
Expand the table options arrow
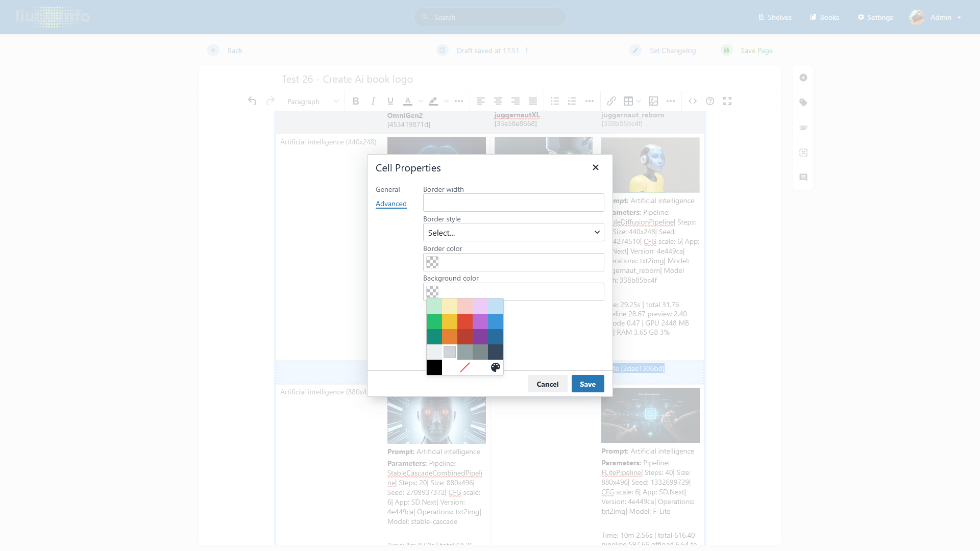click(x=639, y=101)
